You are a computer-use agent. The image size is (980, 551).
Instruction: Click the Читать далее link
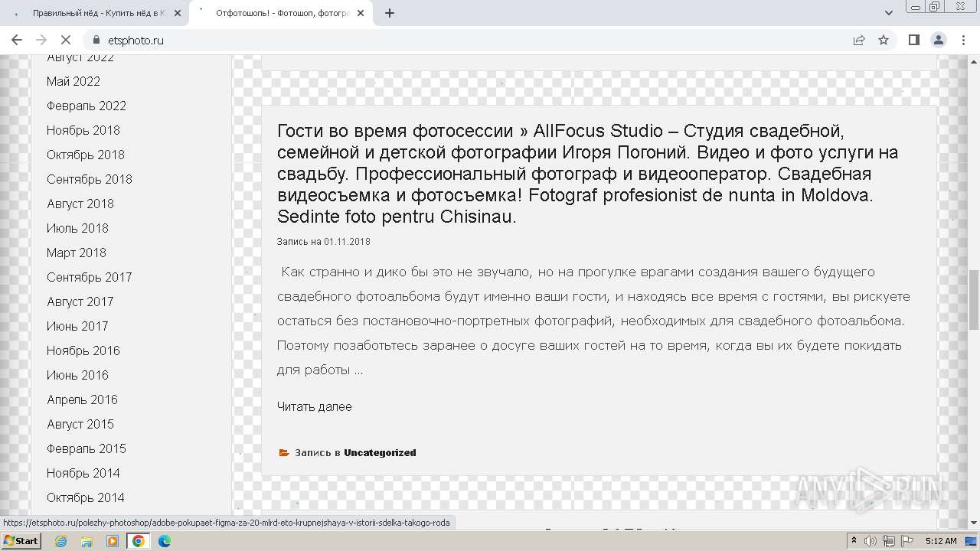pyautogui.click(x=315, y=406)
